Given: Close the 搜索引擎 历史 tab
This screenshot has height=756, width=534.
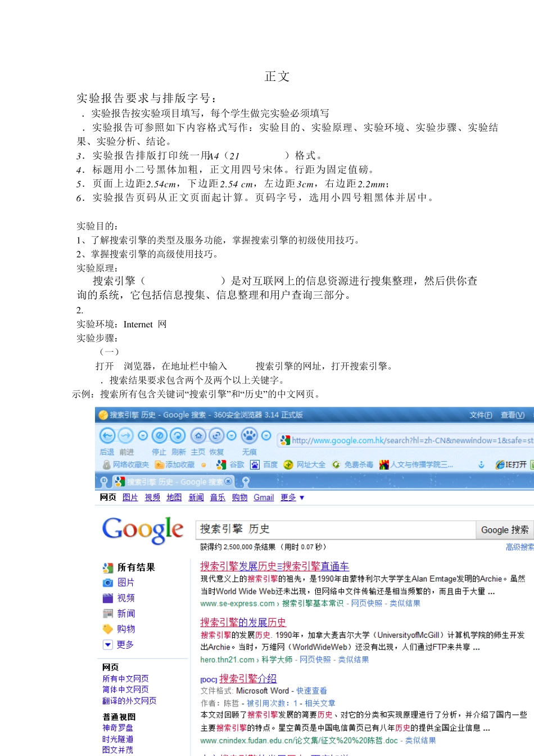Looking at the screenshot, I should coord(228,481).
